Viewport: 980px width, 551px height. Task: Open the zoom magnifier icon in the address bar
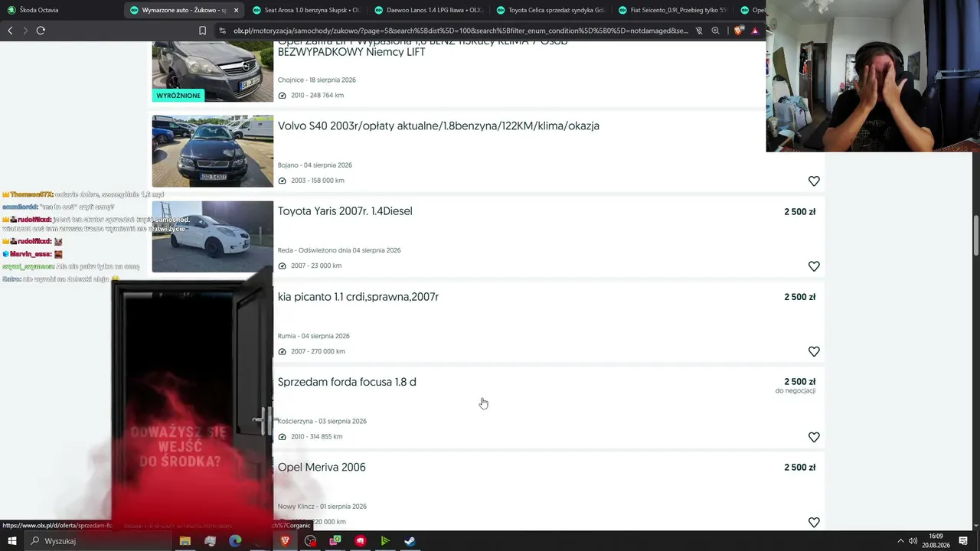pos(715,31)
